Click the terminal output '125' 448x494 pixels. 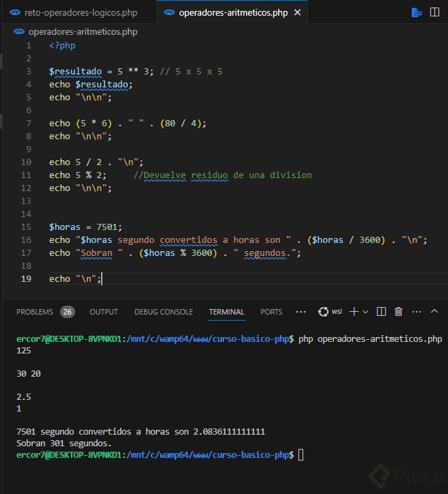(24, 351)
